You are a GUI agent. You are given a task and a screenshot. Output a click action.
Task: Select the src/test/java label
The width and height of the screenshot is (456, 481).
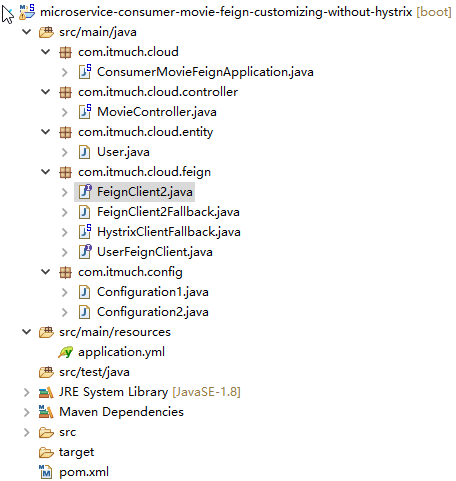pyautogui.click(x=94, y=372)
